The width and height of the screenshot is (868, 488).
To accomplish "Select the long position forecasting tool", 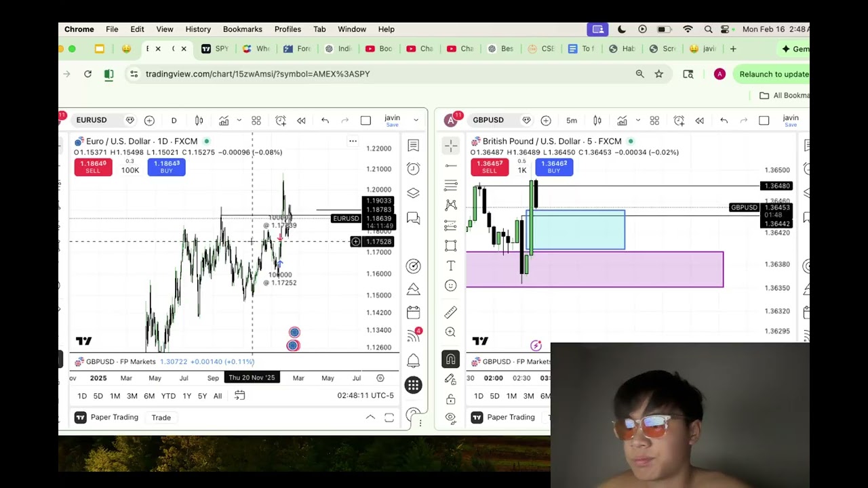I will pyautogui.click(x=450, y=225).
